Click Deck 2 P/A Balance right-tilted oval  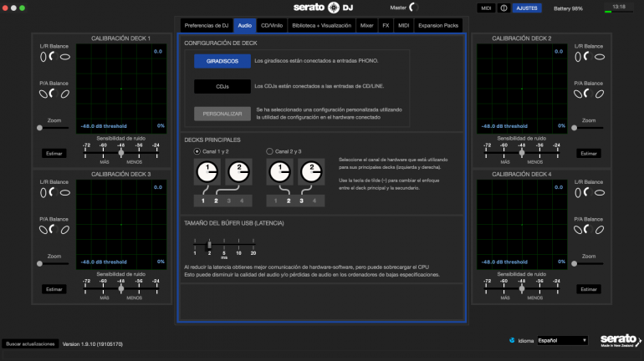(600, 94)
